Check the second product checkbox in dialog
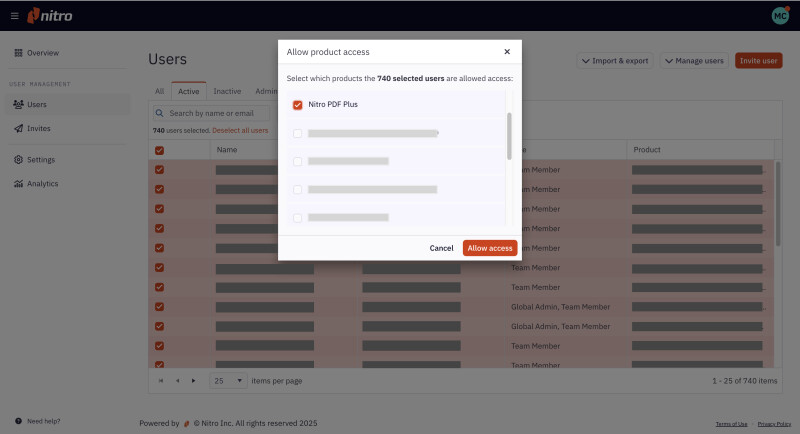The width and height of the screenshot is (800, 434). (297, 133)
